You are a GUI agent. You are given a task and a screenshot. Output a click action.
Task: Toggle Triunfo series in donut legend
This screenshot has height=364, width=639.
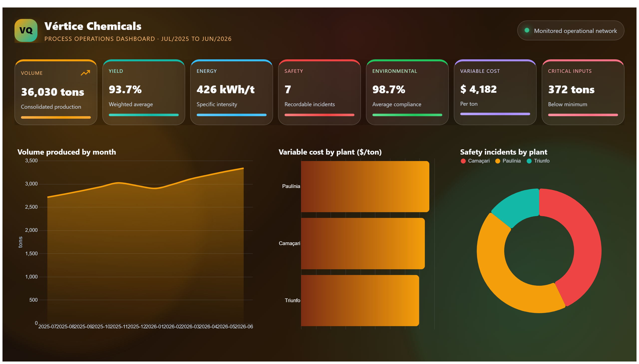pyautogui.click(x=538, y=161)
